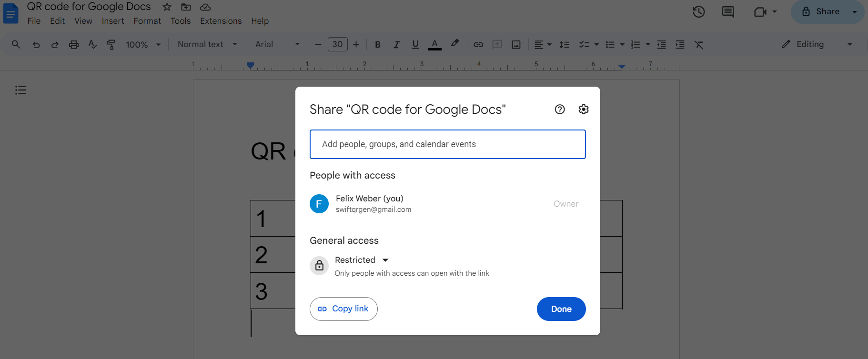Open the highlight color picker
Screen dimensions: 868x359
pyautogui.click(x=455, y=43)
